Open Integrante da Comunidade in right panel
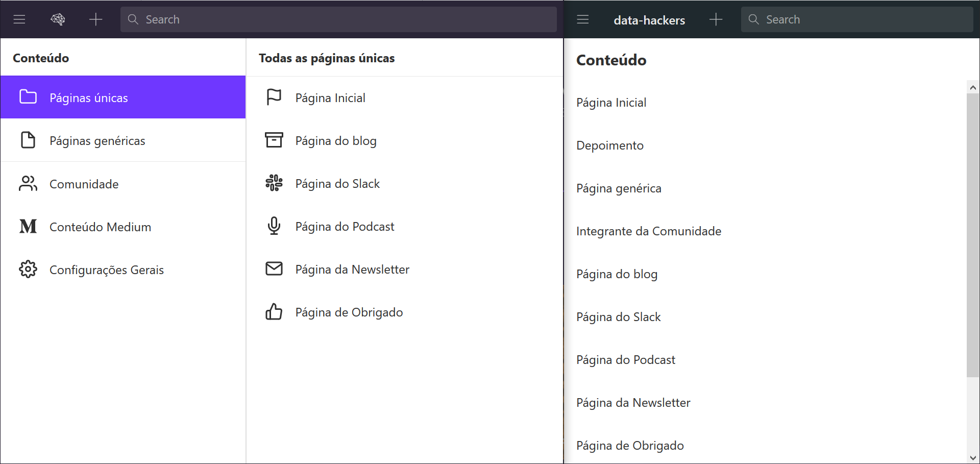The height and width of the screenshot is (464, 980). [649, 231]
